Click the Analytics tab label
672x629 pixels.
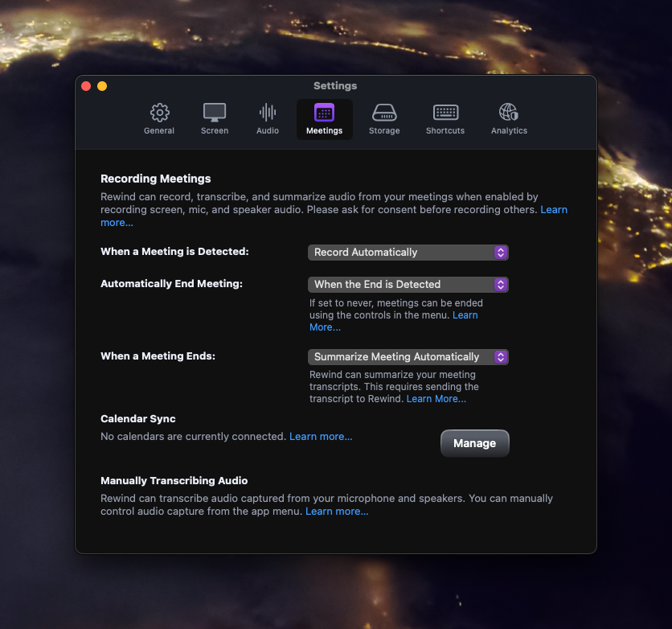point(509,131)
